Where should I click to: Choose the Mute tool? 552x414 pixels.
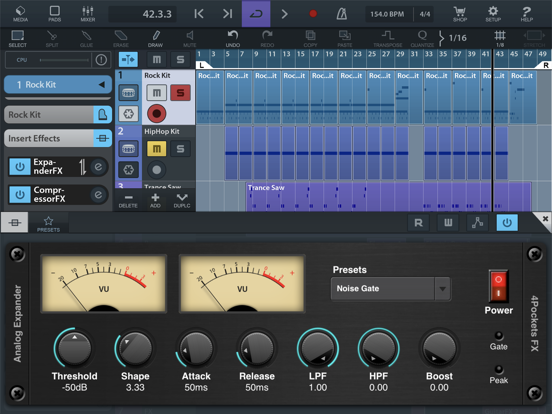pos(189,39)
